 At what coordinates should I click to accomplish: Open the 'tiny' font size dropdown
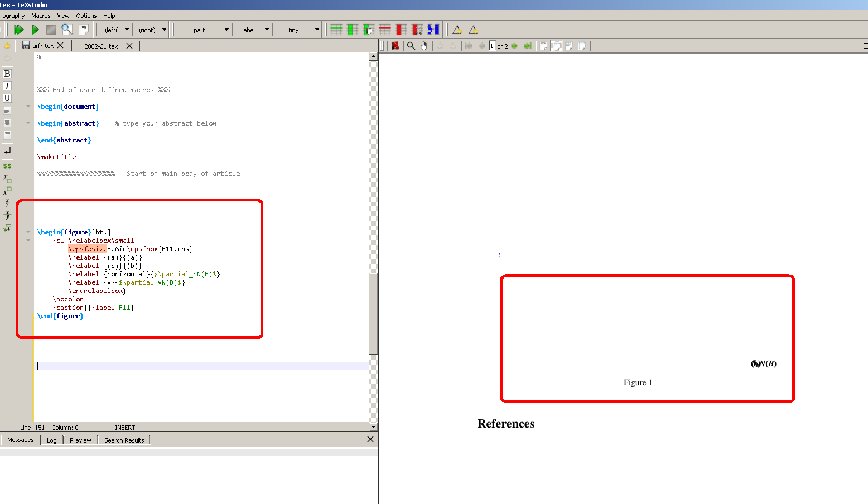pyautogui.click(x=317, y=30)
